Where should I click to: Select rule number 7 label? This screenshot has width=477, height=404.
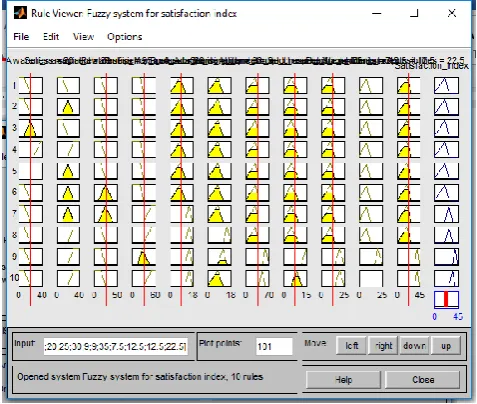click(14, 213)
